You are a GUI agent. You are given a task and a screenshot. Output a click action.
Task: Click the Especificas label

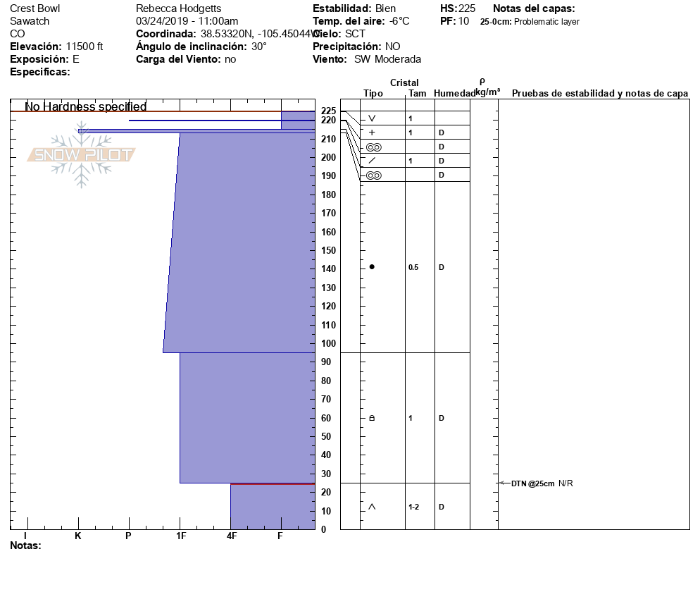39,72
